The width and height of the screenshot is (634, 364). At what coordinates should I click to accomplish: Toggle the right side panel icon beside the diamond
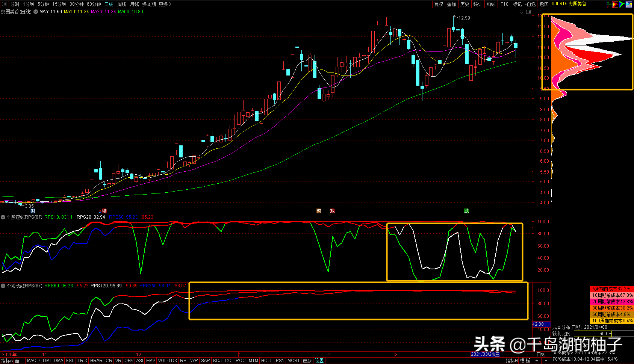pos(528,12)
